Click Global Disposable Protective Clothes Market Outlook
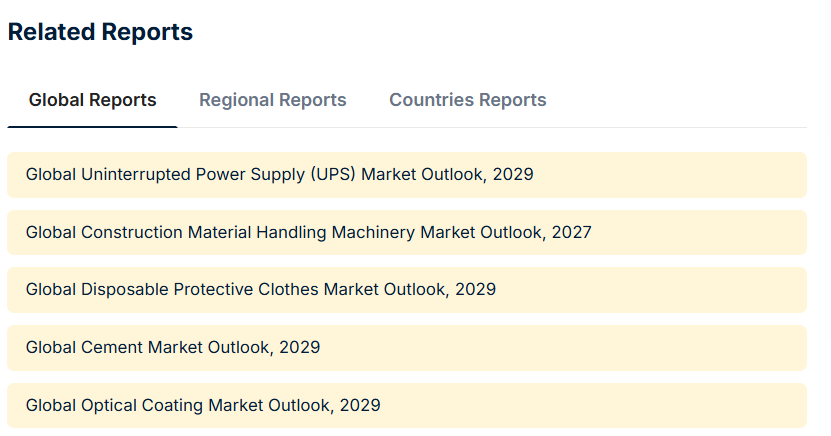Image resolution: width=831 pixels, height=436 pixels. [260, 290]
